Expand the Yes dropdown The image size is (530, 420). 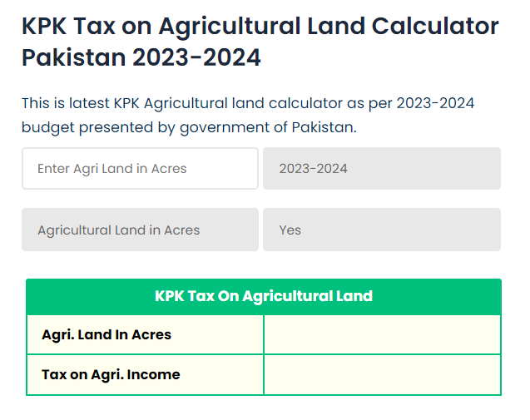(x=381, y=230)
